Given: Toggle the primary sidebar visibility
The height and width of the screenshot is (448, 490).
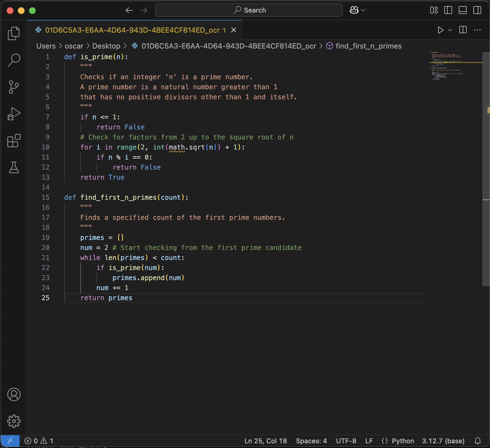Looking at the screenshot, I should coord(449,10).
